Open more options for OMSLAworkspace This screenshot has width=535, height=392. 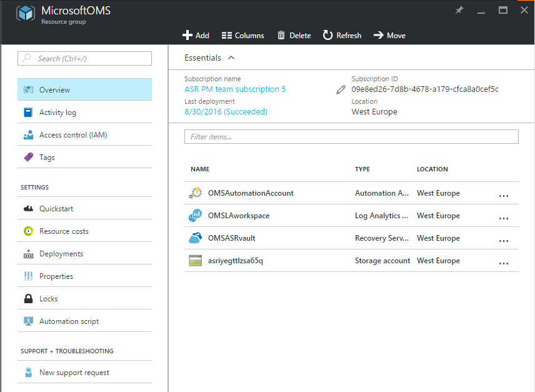pyautogui.click(x=504, y=218)
